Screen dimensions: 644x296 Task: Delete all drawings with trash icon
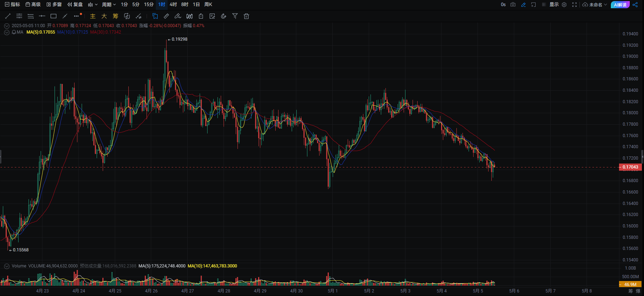[246, 16]
